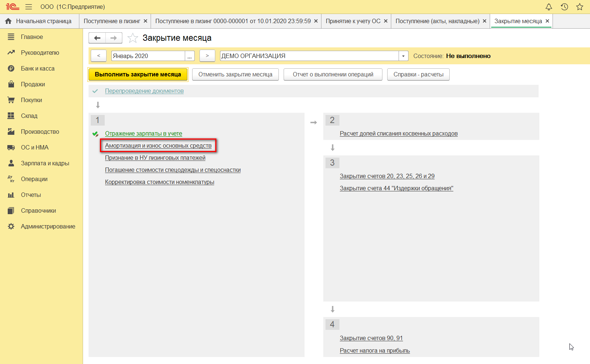Expand the organization dropdown arrow

click(403, 56)
